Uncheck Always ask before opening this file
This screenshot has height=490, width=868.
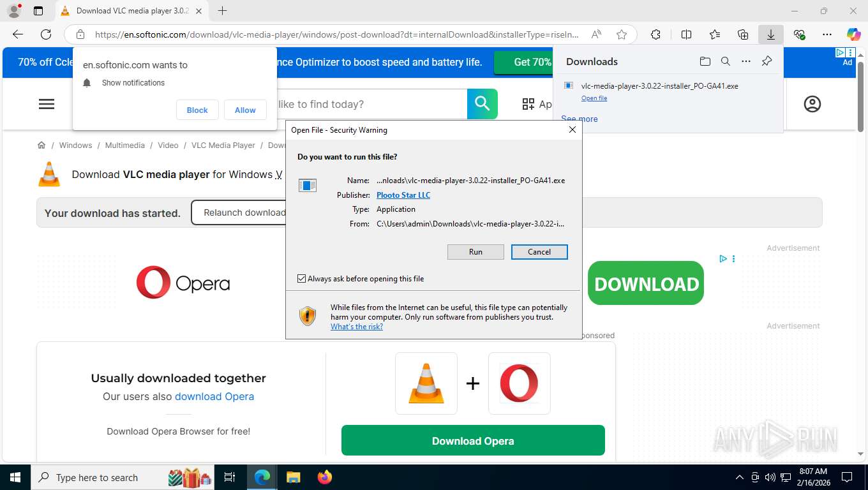302,279
